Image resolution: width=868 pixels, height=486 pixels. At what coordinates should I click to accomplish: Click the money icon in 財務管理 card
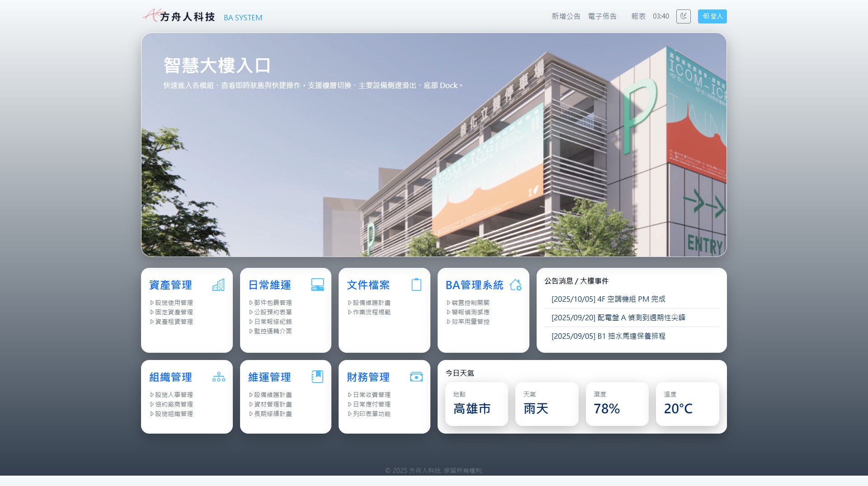(x=416, y=377)
